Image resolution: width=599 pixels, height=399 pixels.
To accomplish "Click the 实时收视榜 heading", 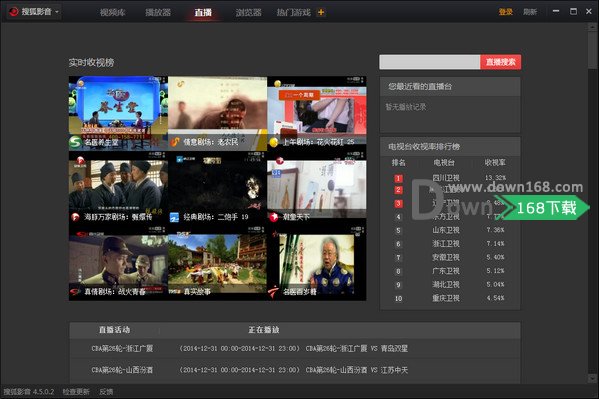I will click(91, 63).
